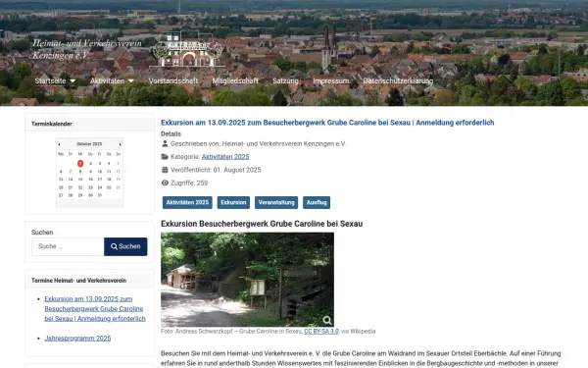Click the white building logo in header
Viewport: 588px width, 368px height.
coord(187,50)
